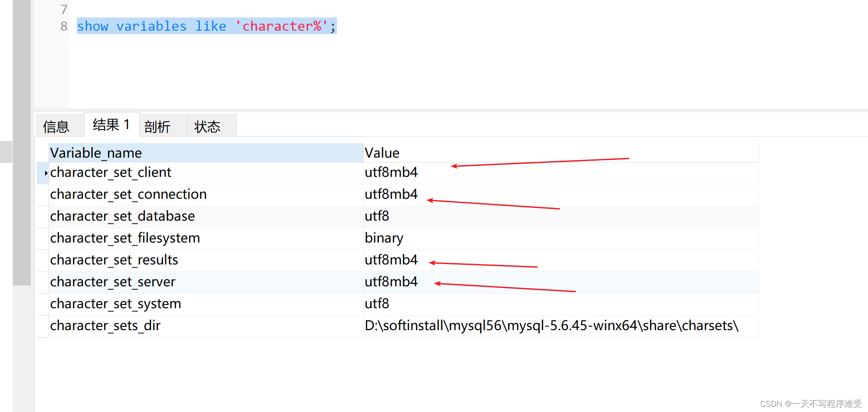Viewport: 868px width, 412px height.
Task: Click line number 7 in the gutter
Action: (x=64, y=9)
